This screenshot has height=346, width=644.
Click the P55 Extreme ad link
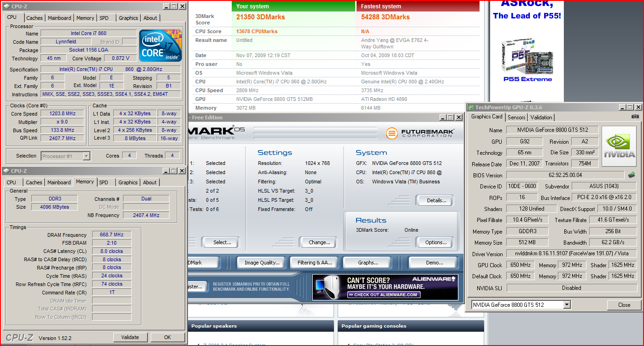click(527, 79)
